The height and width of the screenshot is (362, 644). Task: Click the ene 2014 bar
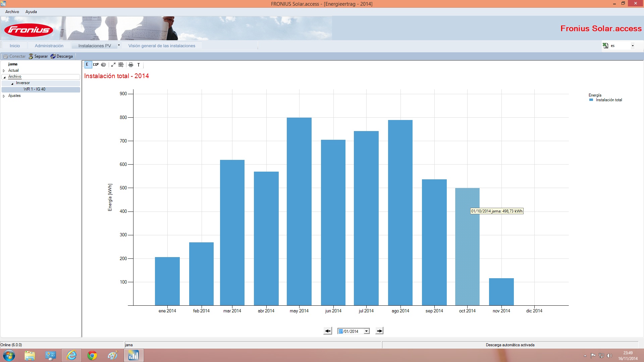(x=167, y=281)
